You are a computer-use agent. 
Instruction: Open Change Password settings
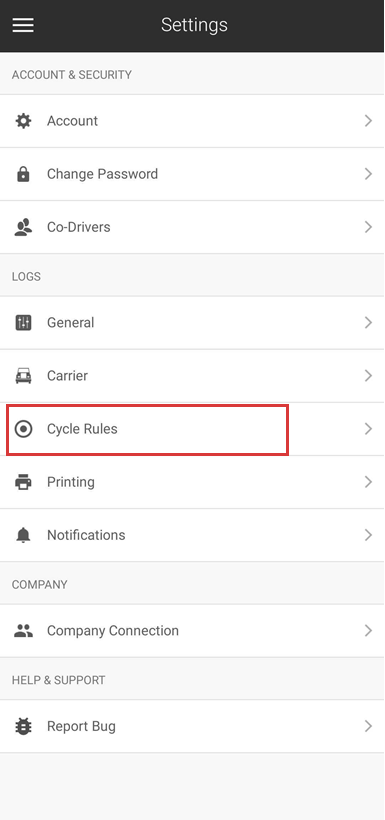click(192, 174)
